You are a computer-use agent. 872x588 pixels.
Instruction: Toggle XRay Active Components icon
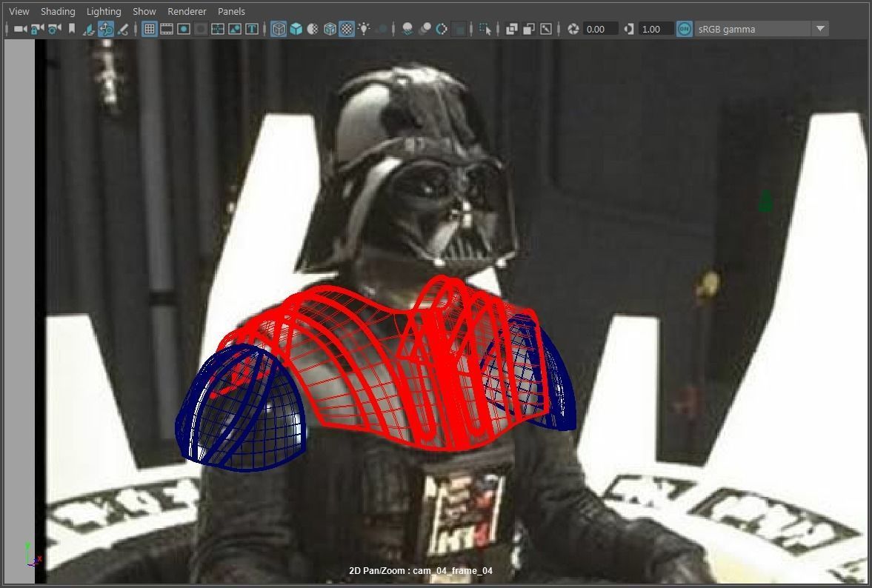tap(528, 29)
